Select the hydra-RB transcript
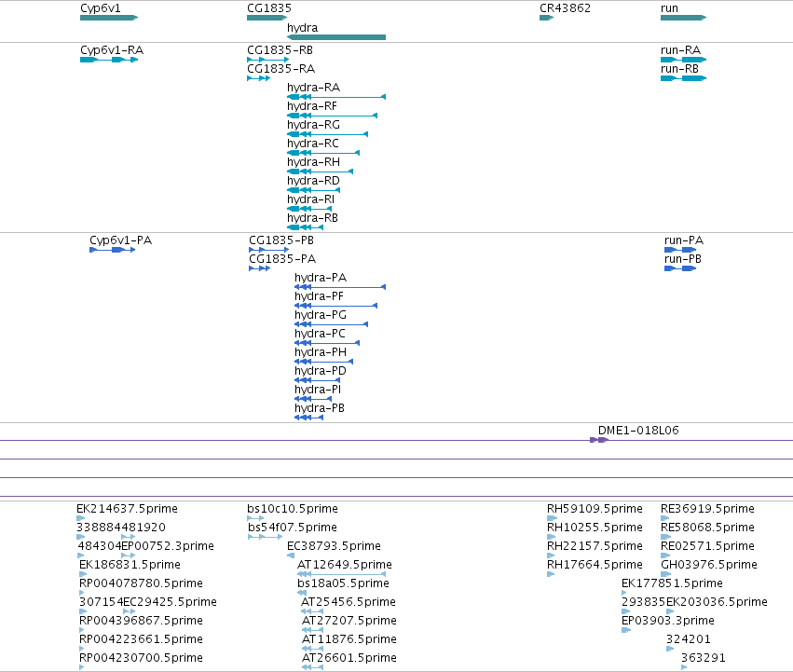 (x=305, y=227)
